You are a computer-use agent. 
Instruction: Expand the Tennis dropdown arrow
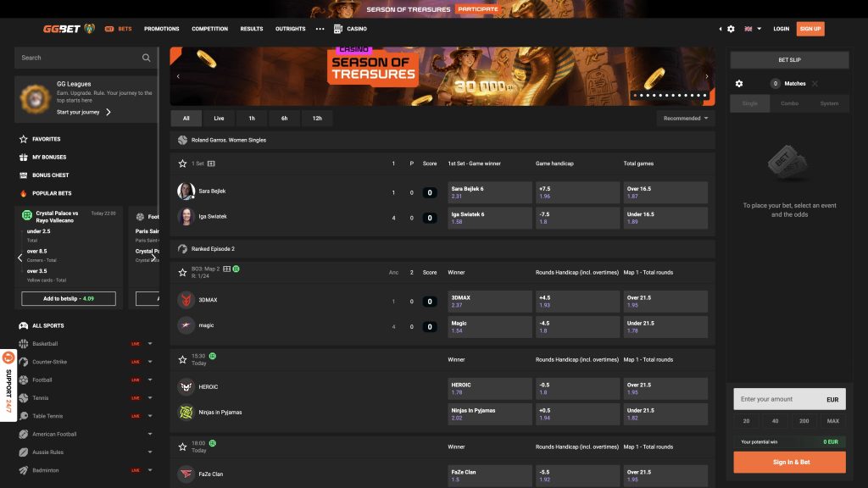(150, 398)
